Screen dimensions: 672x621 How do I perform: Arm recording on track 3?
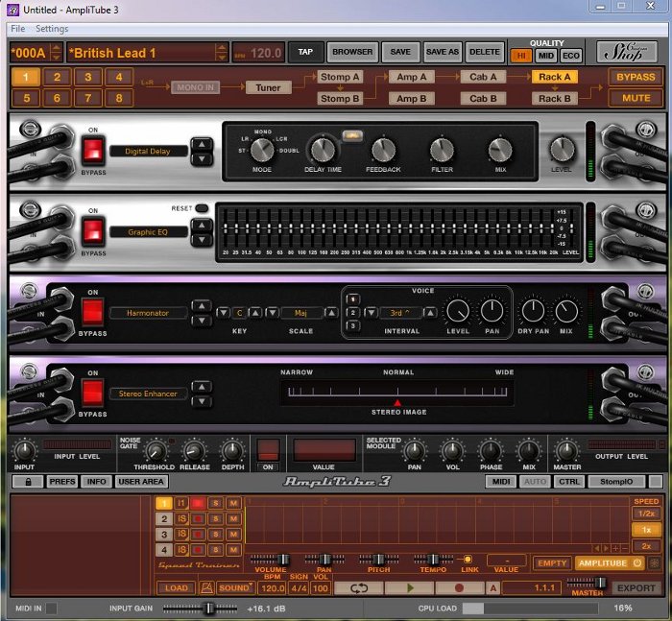point(198,535)
